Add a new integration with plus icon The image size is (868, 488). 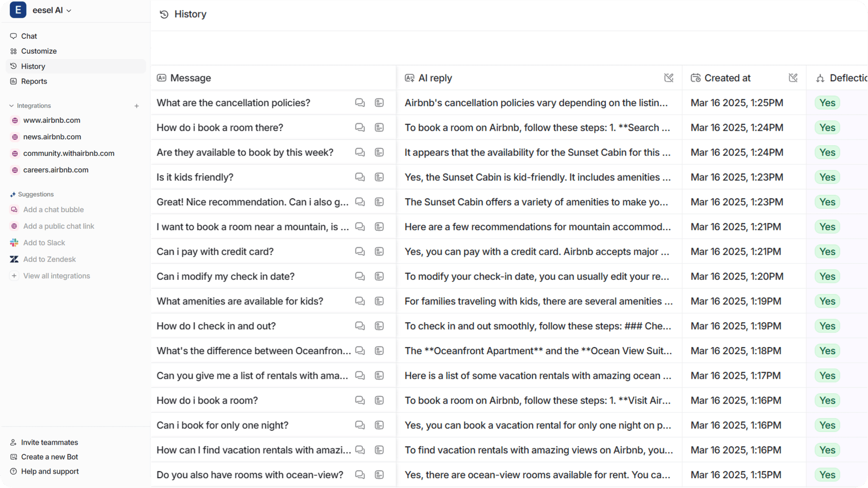(x=136, y=106)
